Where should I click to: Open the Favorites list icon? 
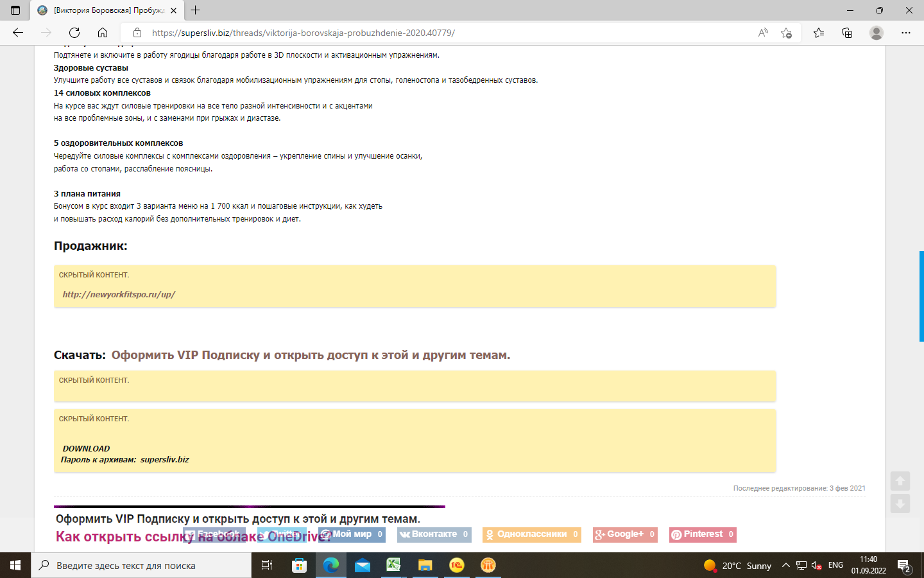pos(819,33)
